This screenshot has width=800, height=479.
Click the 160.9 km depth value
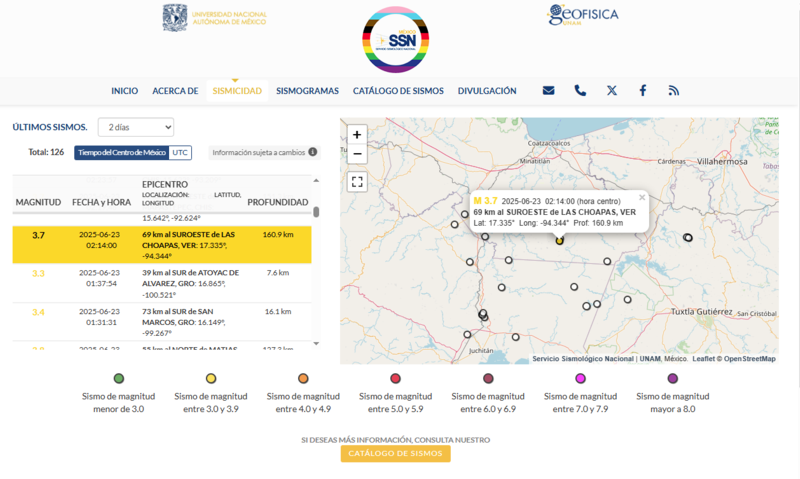[x=278, y=235]
